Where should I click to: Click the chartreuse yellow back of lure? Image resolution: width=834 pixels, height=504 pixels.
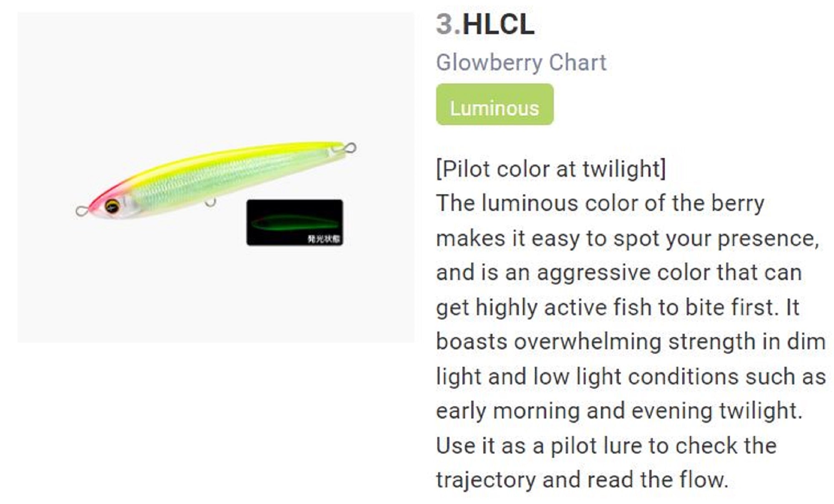coord(234,154)
